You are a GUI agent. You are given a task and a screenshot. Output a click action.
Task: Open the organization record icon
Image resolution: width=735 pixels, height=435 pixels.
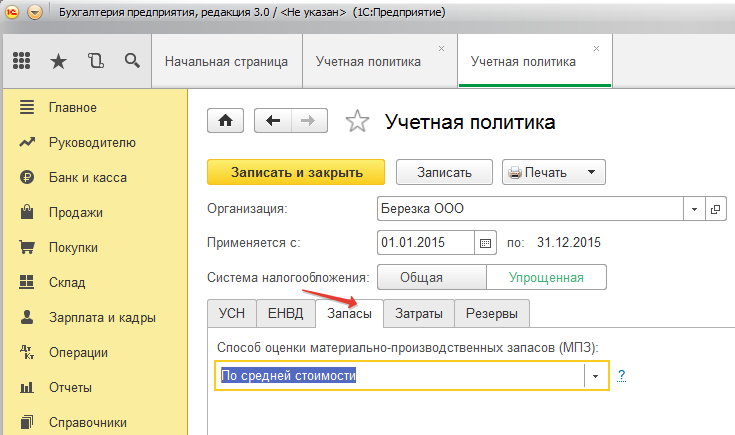[x=715, y=209]
